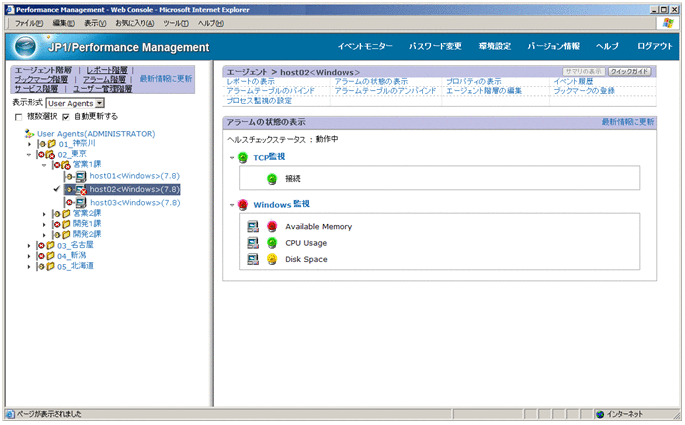This screenshot has height=425, width=685.
Task: Select host03<Windows>(7.8) in the tree
Action: point(135,203)
